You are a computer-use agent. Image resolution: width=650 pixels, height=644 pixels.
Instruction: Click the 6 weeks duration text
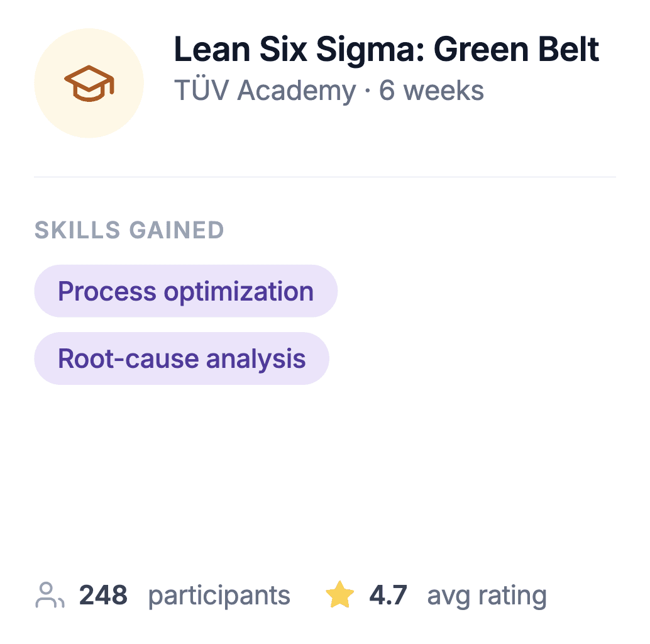431,91
